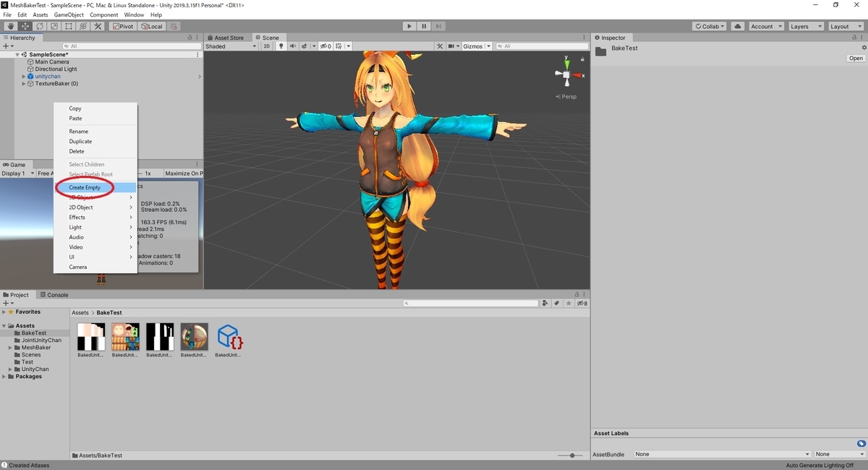This screenshot has height=470, width=868.
Task: Toggle Pivot/Center handle position
Action: click(123, 26)
